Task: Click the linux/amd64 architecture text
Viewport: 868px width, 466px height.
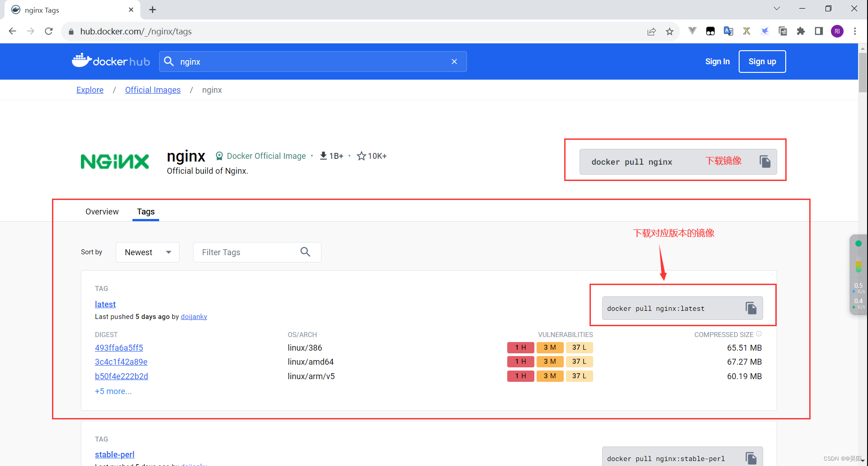Action: coord(311,362)
